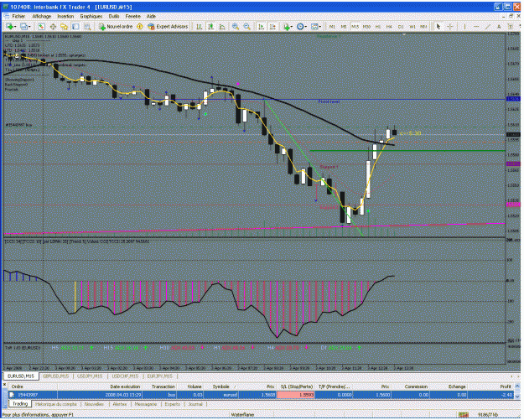The width and height of the screenshot is (524, 420).
Task: Select the M30 timeframe
Action: (366, 26)
